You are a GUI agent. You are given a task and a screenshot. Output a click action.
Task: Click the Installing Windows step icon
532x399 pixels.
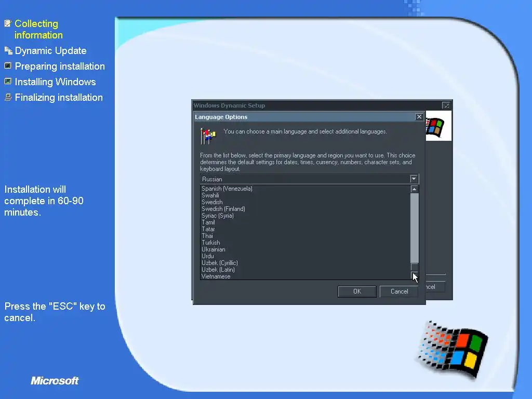8,82
